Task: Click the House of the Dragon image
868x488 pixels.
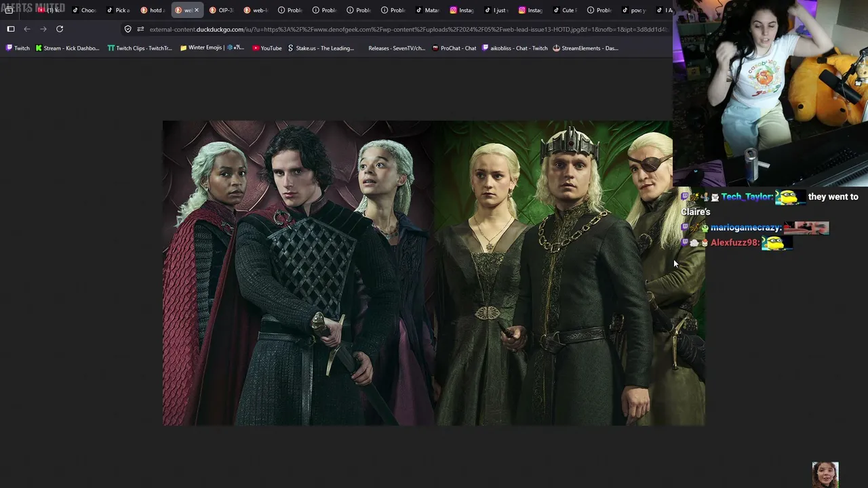Action: (x=434, y=273)
